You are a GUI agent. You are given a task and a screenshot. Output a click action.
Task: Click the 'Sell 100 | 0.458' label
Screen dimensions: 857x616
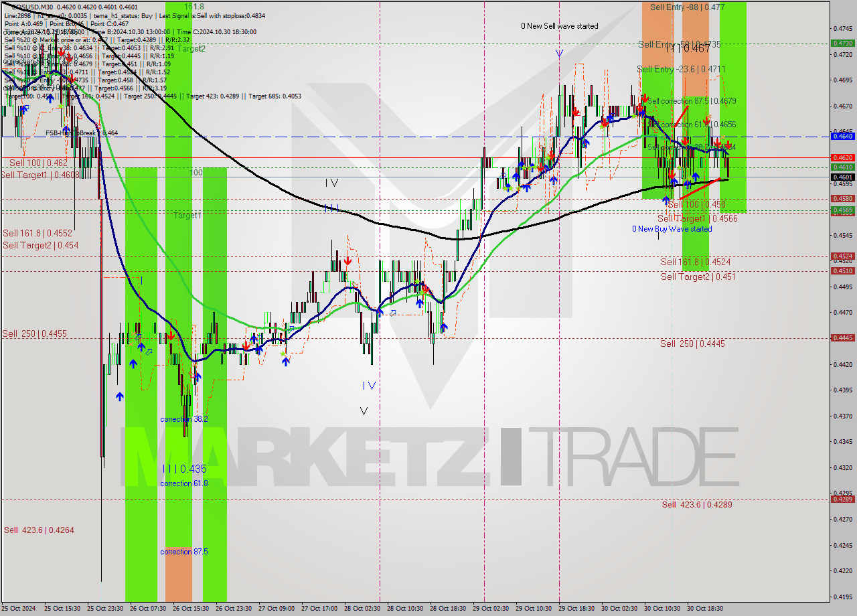pyautogui.click(x=696, y=204)
